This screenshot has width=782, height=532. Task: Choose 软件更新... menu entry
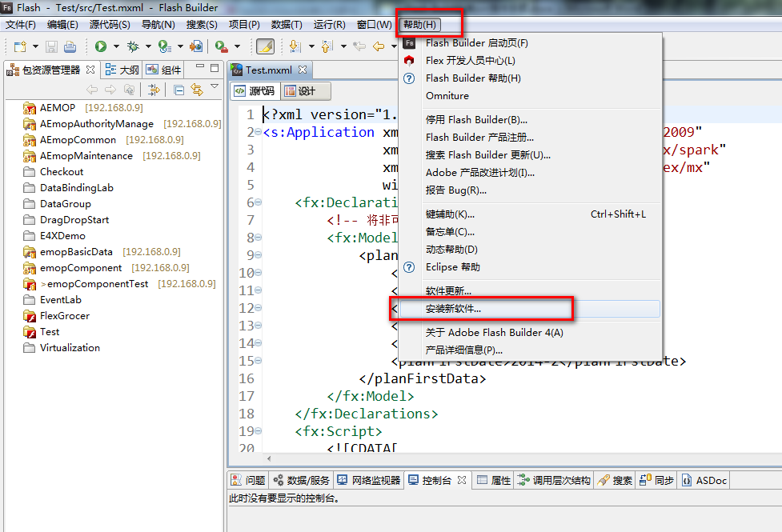pyautogui.click(x=530, y=290)
